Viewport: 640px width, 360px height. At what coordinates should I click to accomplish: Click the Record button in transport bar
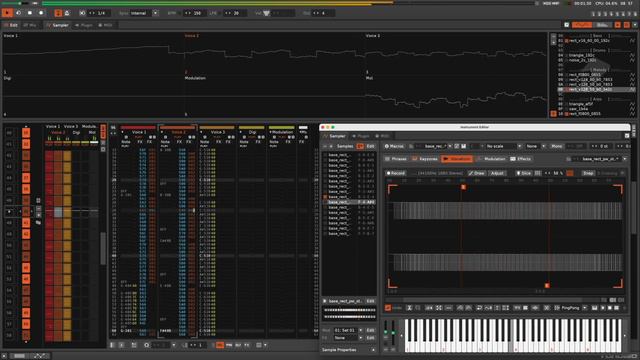tap(41, 13)
